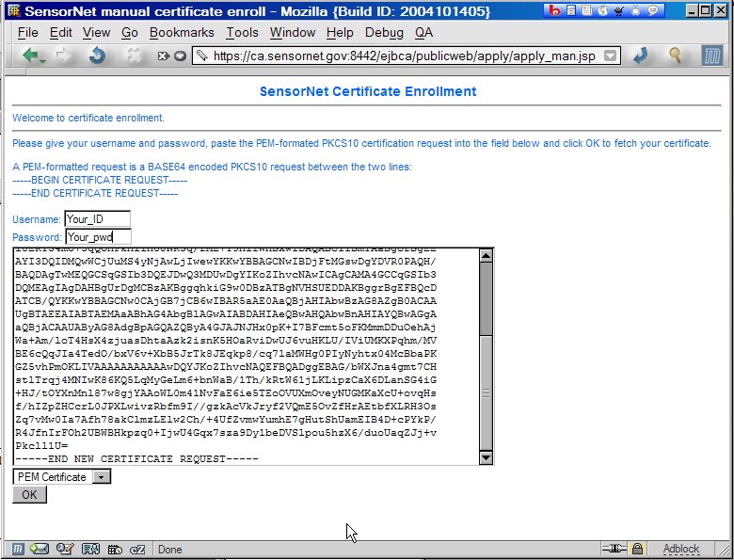Click the 'Username:' label
The width and height of the screenshot is (734, 560).
pos(37,219)
